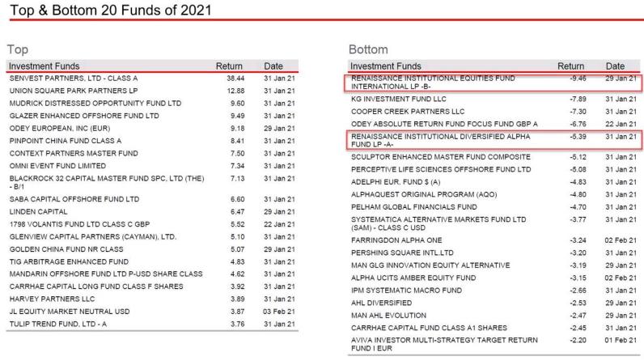Screen dimensions: 644x361
Task: Select 'HARVEY PARTNERS LLC'
Action: (x=52, y=299)
